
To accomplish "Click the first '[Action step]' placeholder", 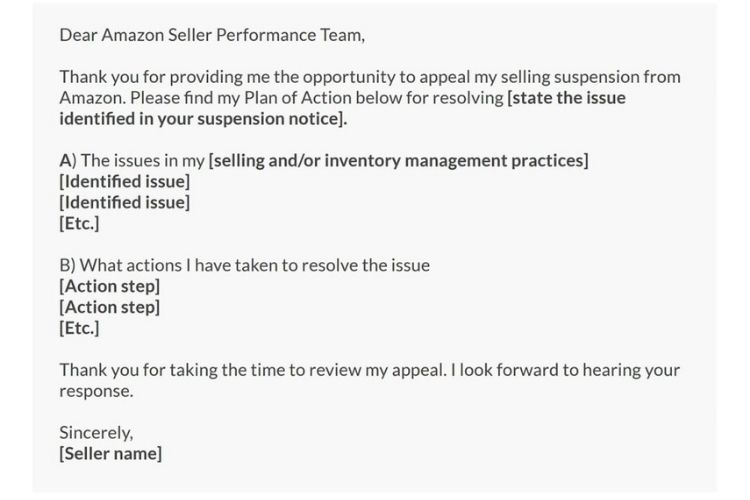I will [x=110, y=286].
